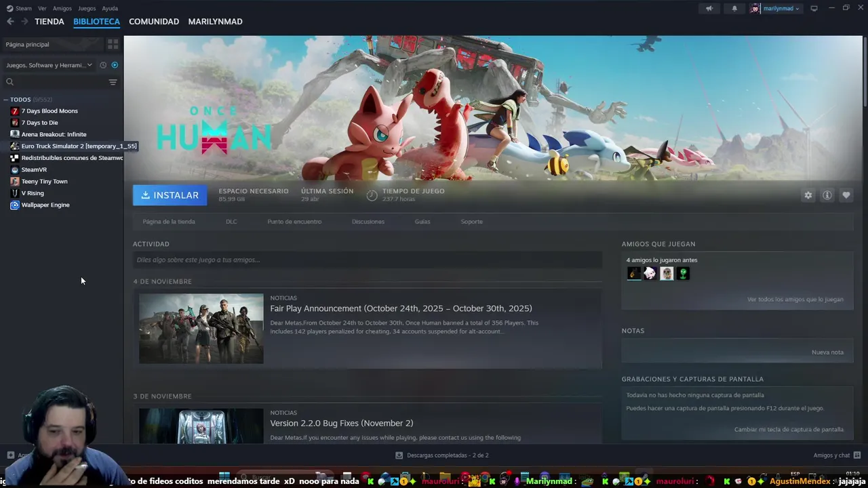Open Fair Play Announcement news title
The image size is (868, 488).
click(x=401, y=308)
